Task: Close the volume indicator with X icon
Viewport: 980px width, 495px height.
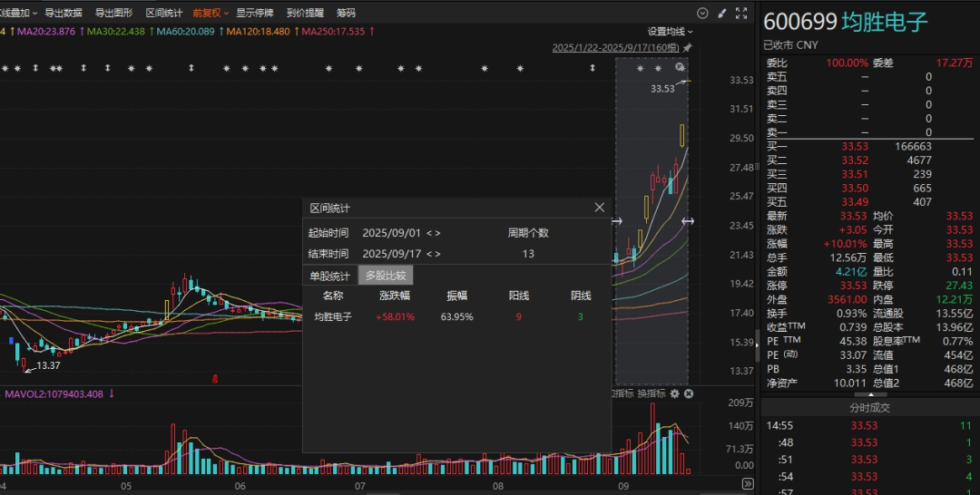Action: pyautogui.click(x=688, y=393)
